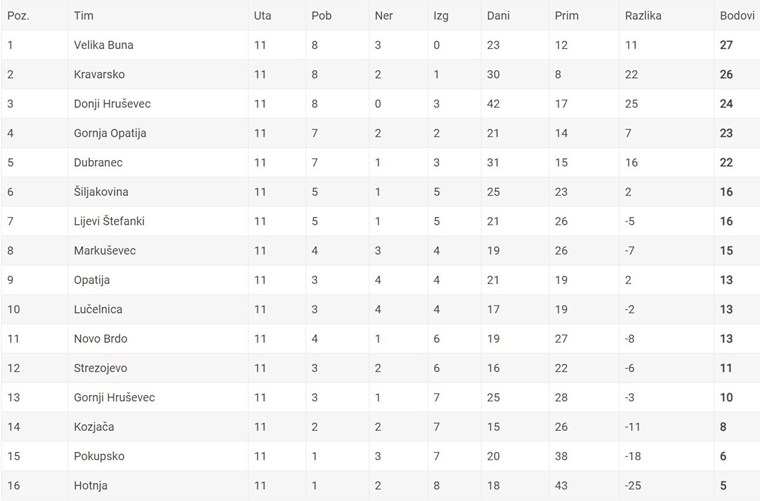760x501 pixels.
Task: Select the Donji Hruševec team name
Action: [x=113, y=104]
